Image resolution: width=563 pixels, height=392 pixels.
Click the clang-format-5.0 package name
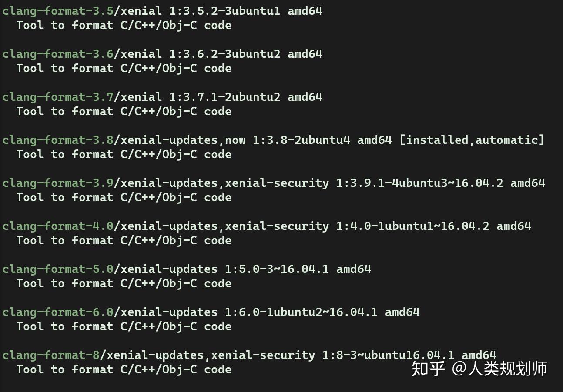click(58, 269)
